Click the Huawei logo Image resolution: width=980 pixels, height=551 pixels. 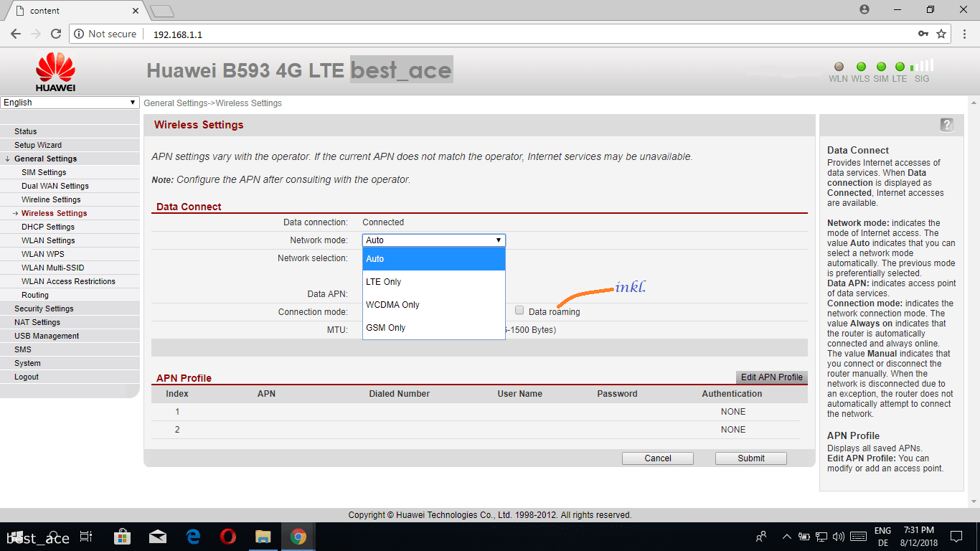(55, 72)
